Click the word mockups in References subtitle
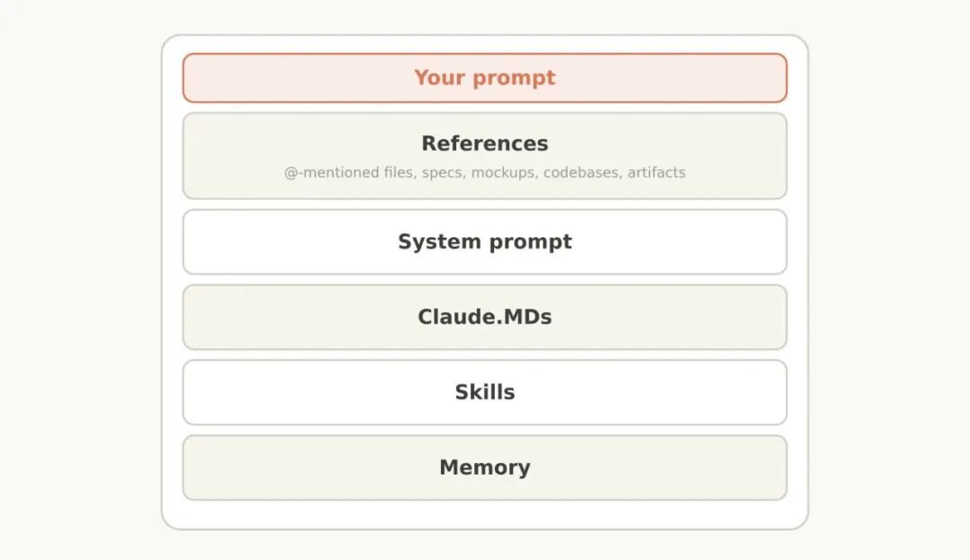Image resolution: width=970 pixels, height=560 pixels. [x=505, y=173]
